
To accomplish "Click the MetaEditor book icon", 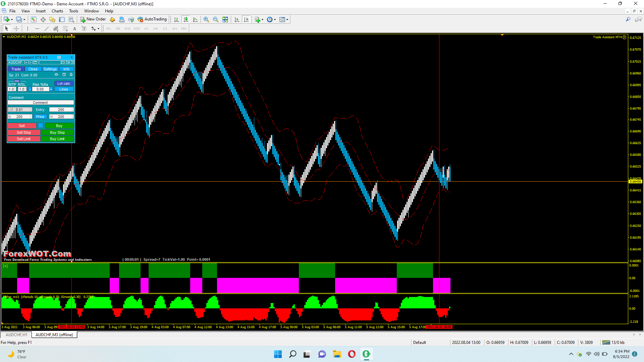I will [x=112, y=19].
